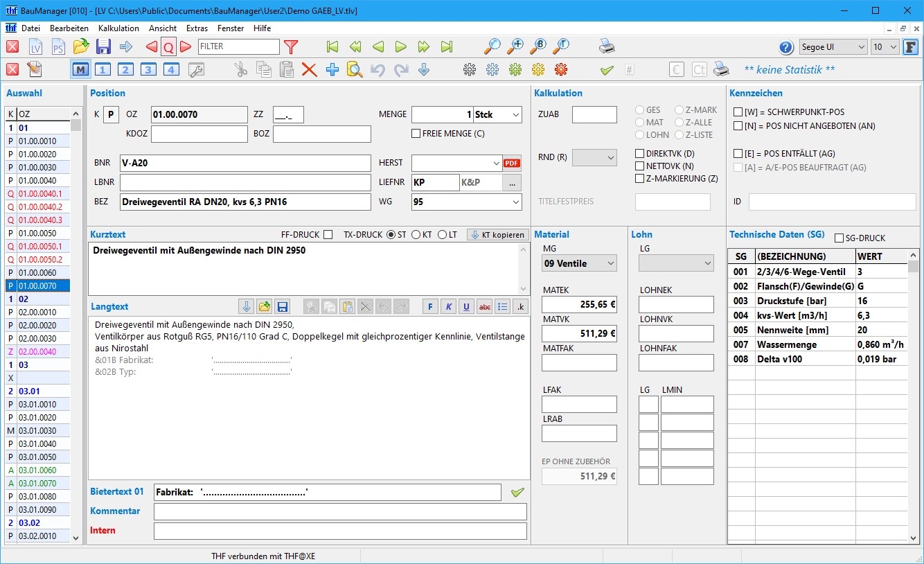Click the blue floppy disk save icon
Image resolution: width=924 pixels, height=564 pixels.
pyautogui.click(x=103, y=47)
